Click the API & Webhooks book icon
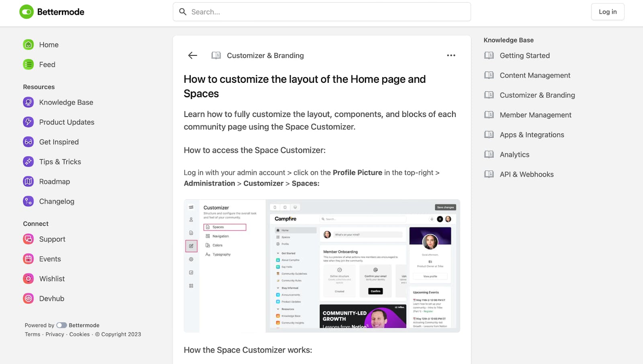 (489, 174)
